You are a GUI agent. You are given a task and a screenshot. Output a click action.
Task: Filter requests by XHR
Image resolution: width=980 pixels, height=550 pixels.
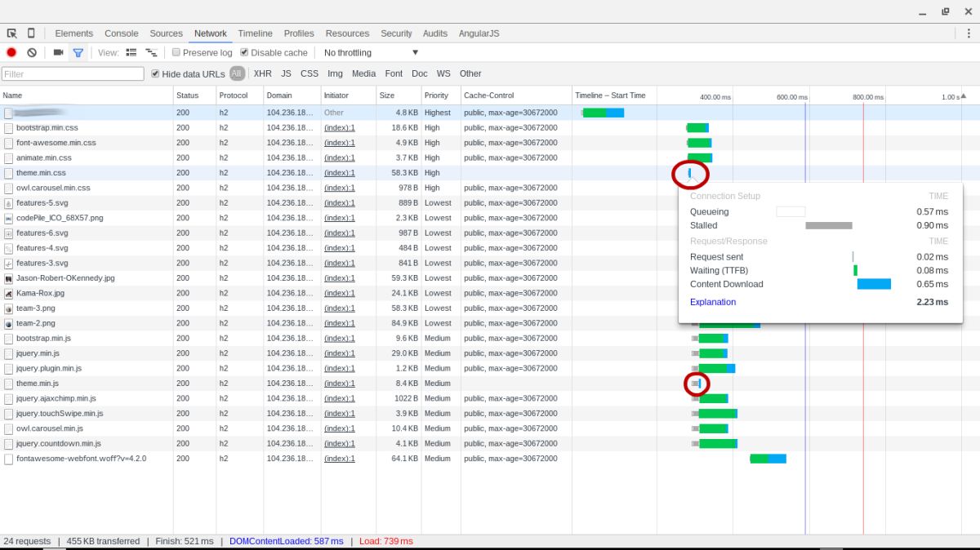pyautogui.click(x=262, y=73)
